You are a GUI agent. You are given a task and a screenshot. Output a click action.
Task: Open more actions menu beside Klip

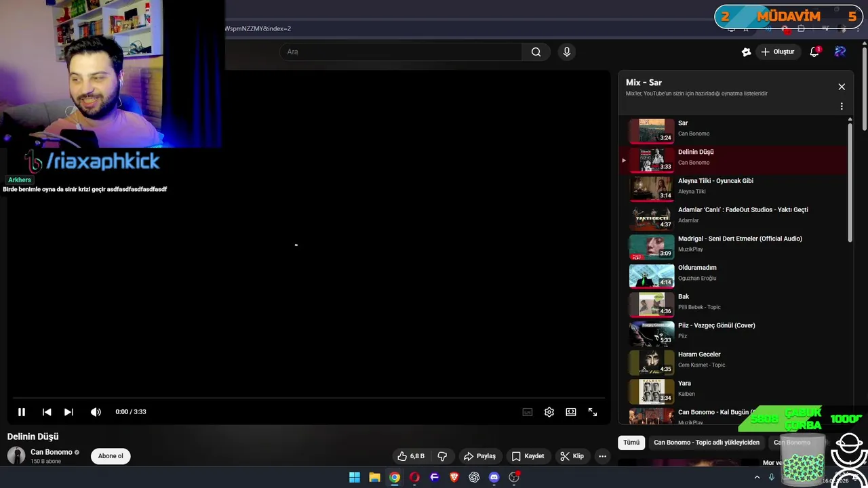coord(602,456)
